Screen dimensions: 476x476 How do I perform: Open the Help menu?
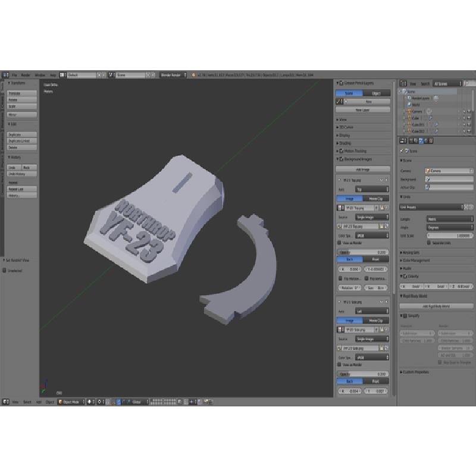tap(53, 75)
